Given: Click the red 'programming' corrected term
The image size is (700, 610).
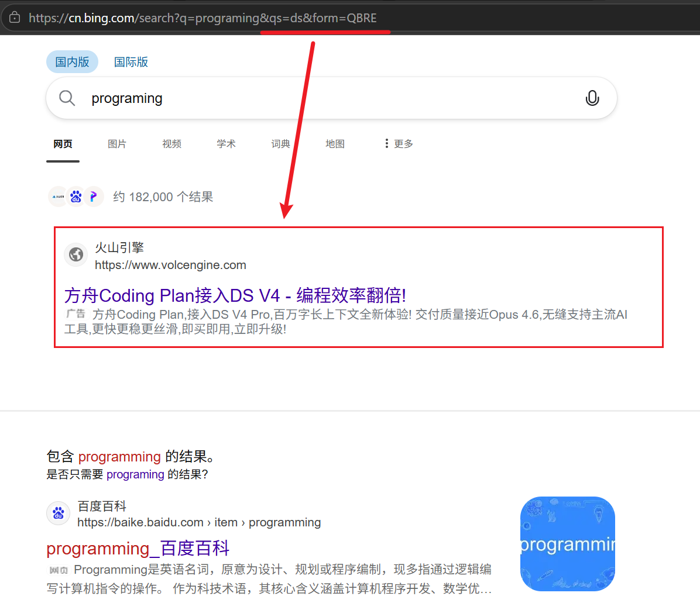Looking at the screenshot, I should tap(119, 456).
